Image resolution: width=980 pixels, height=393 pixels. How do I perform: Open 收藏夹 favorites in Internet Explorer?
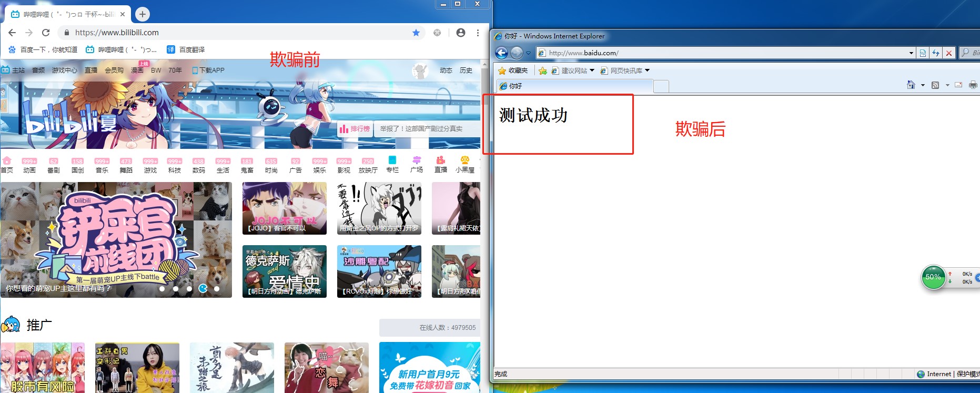513,70
